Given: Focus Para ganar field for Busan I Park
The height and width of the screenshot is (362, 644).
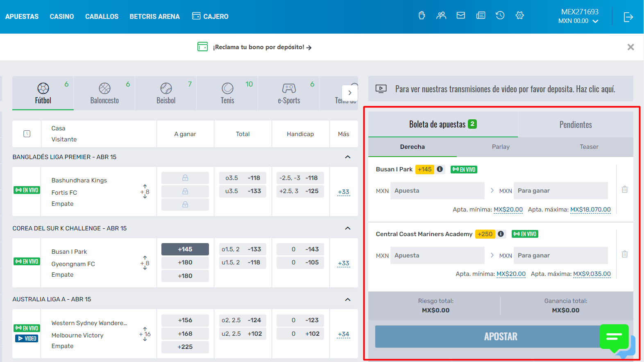Looking at the screenshot, I should tap(561, 191).
